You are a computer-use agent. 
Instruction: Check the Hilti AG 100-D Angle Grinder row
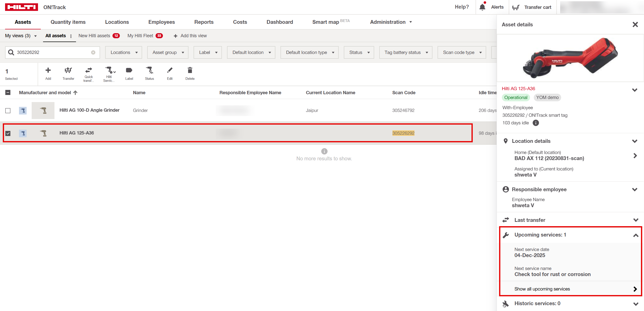(8, 110)
